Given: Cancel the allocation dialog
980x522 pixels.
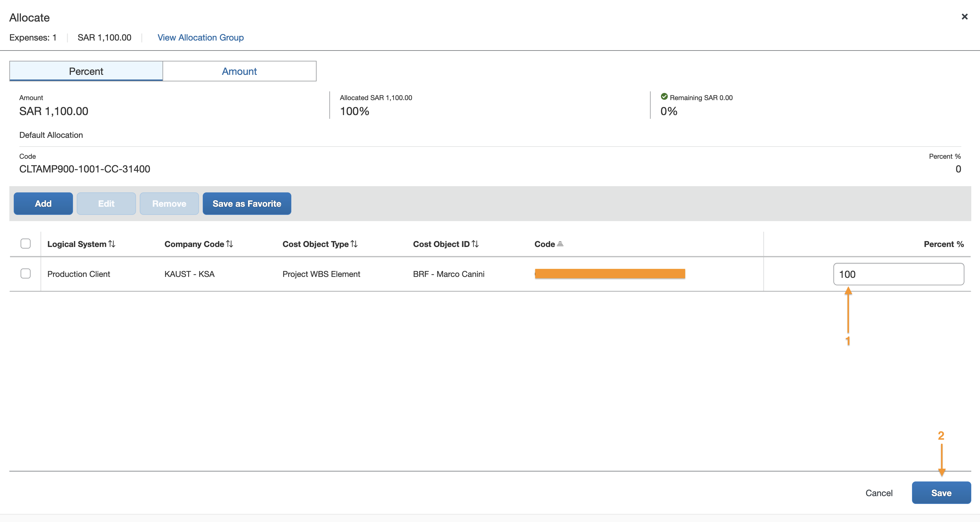Looking at the screenshot, I should pyautogui.click(x=879, y=493).
